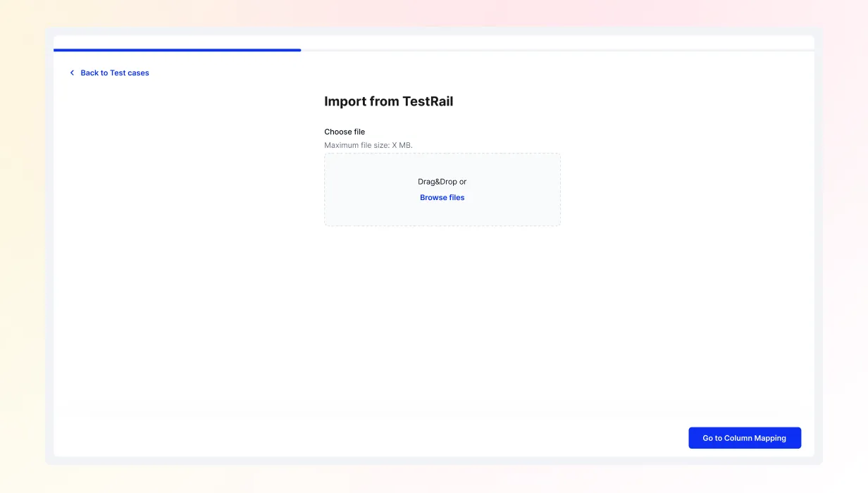Click the blue step progress bar
868x493 pixels.
coord(178,50)
